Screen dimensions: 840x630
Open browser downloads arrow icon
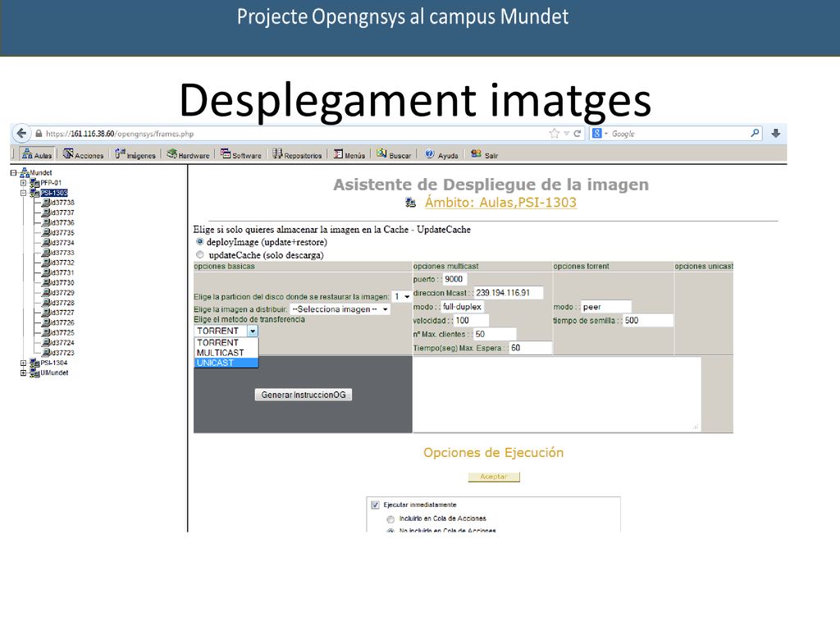pos(776,134)
